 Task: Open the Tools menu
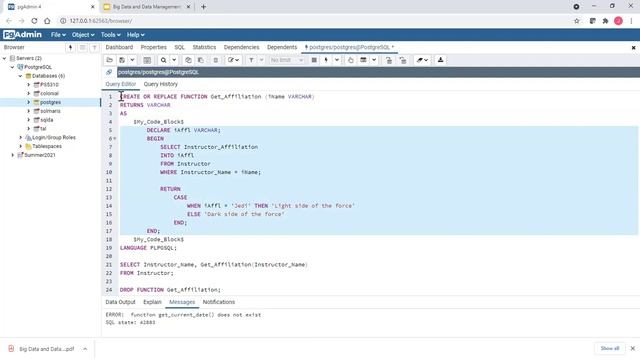pyautogui.click(x=111, y=35)
